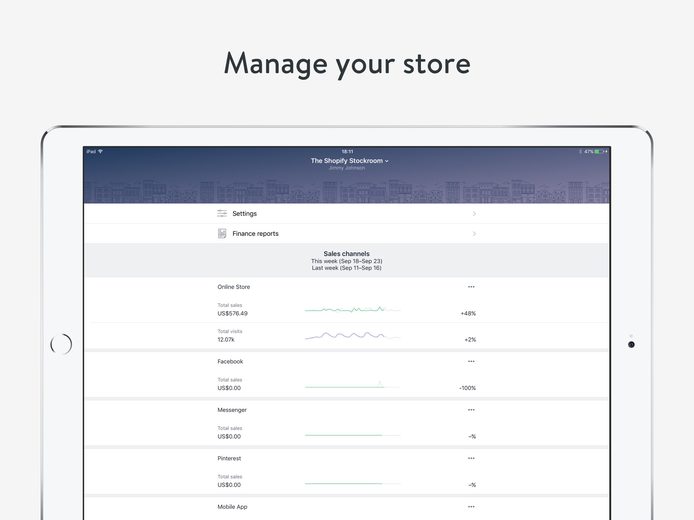Open the Pinterest channel more options dots
The width and height of the screenshot is (694, 520).
[x=471, y=458]
